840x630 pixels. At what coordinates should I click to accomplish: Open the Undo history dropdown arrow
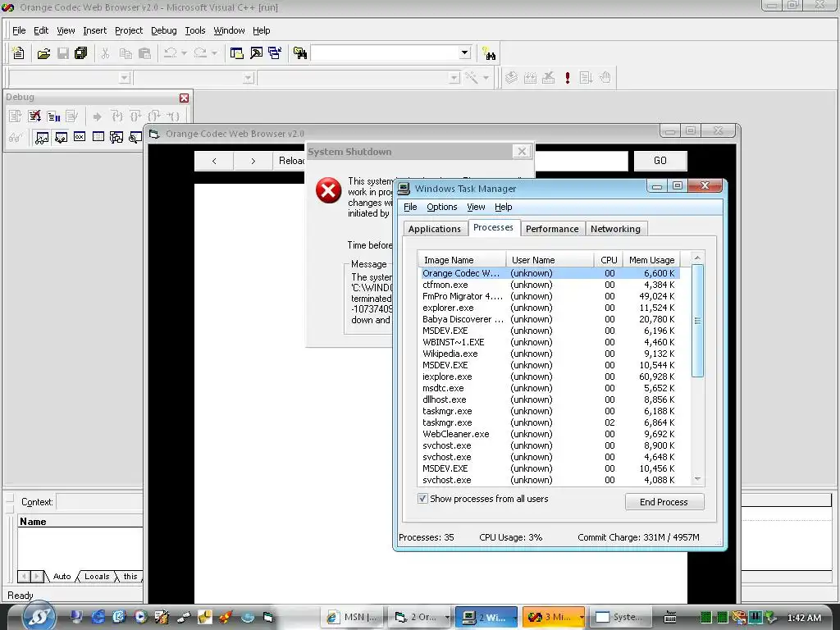pos(184,53)
